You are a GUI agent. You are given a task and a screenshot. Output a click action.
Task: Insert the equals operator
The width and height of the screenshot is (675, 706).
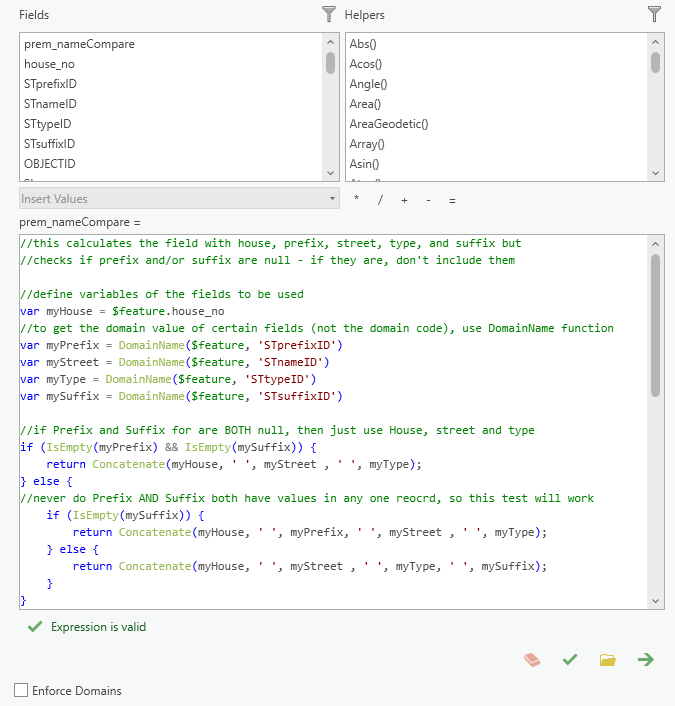pos(452,200)
